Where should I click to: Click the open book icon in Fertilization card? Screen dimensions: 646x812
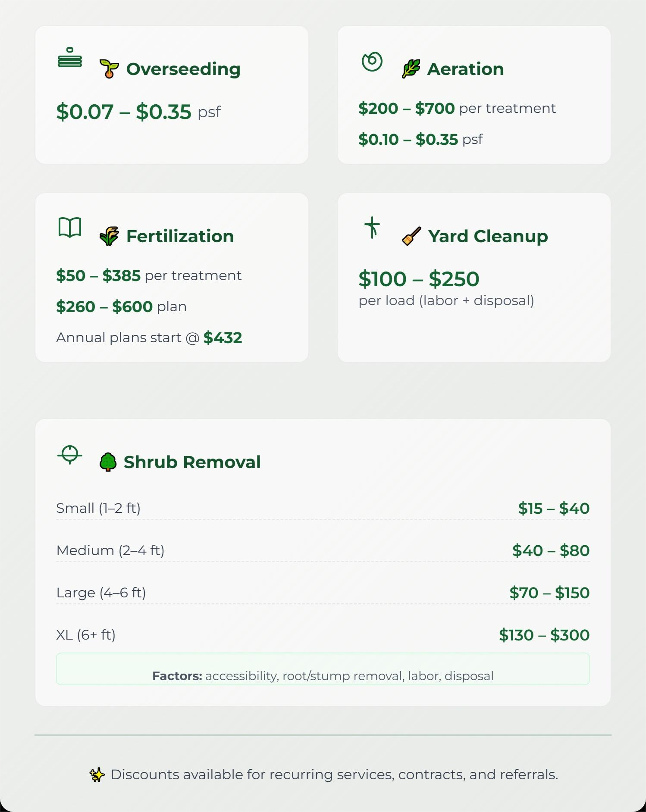[70, 227]
